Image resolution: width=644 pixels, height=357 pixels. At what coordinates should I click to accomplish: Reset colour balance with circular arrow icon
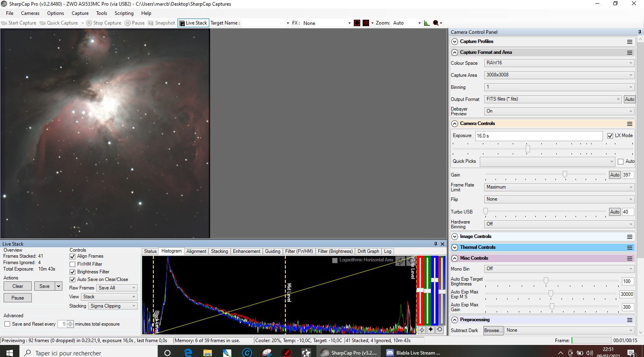coord(440,330)
